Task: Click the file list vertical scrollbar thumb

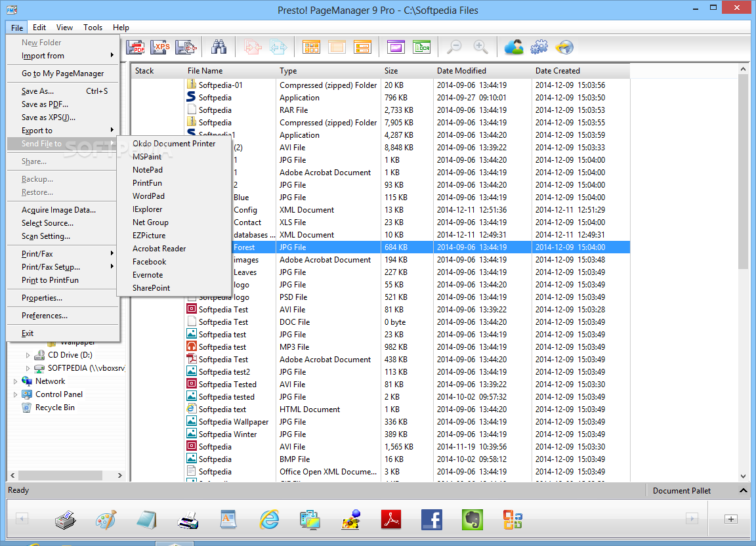Action: [743, 172]
